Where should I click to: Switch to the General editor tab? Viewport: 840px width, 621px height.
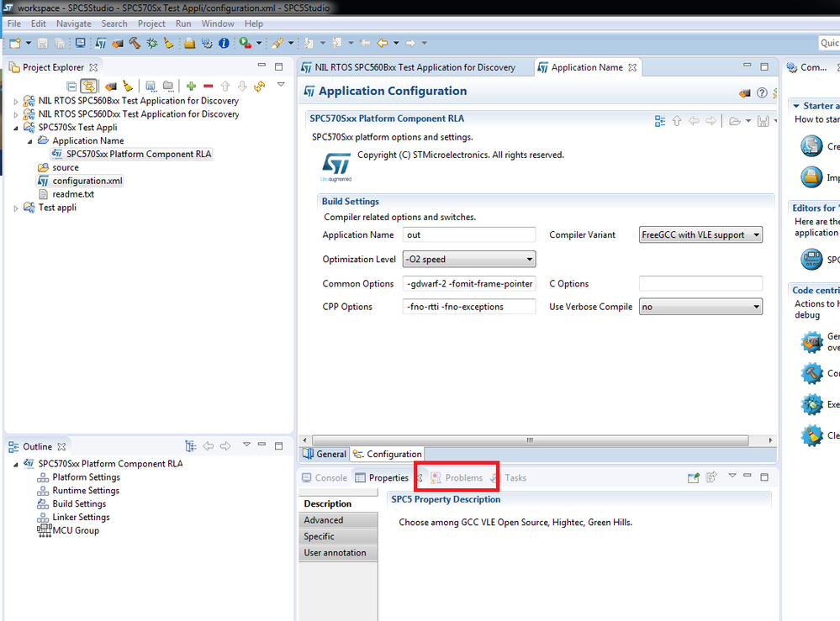325,454
